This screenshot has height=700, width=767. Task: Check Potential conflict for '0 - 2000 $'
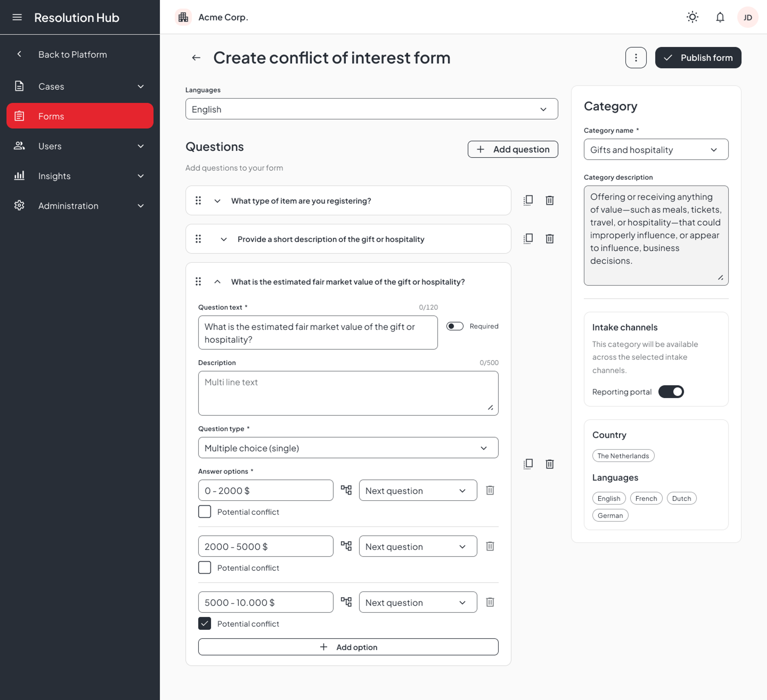(205, 512)
